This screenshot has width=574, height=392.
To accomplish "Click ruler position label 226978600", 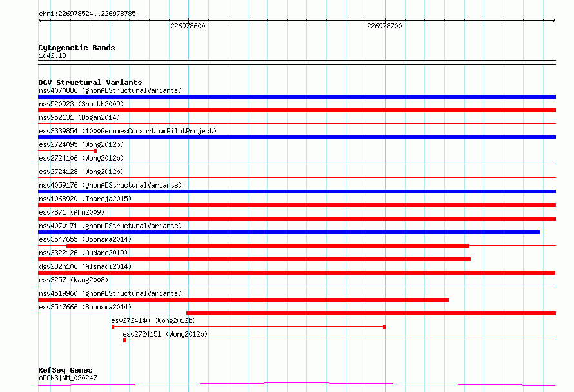I will coord(188,26).
